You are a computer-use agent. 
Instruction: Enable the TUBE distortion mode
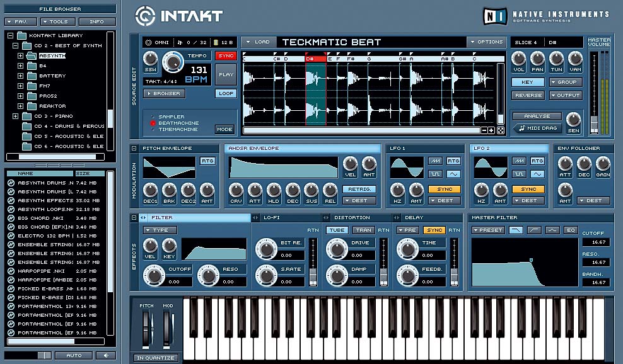click(337, 230)
